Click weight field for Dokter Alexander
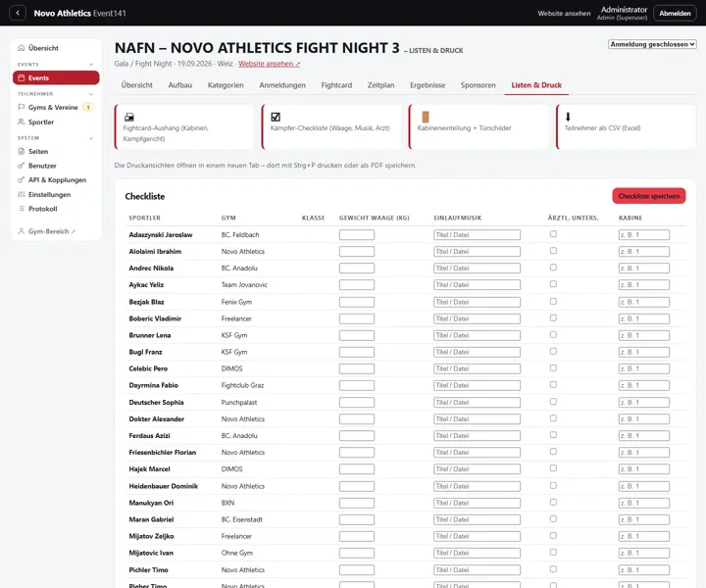The image size is (706, 588). [357, 418]
